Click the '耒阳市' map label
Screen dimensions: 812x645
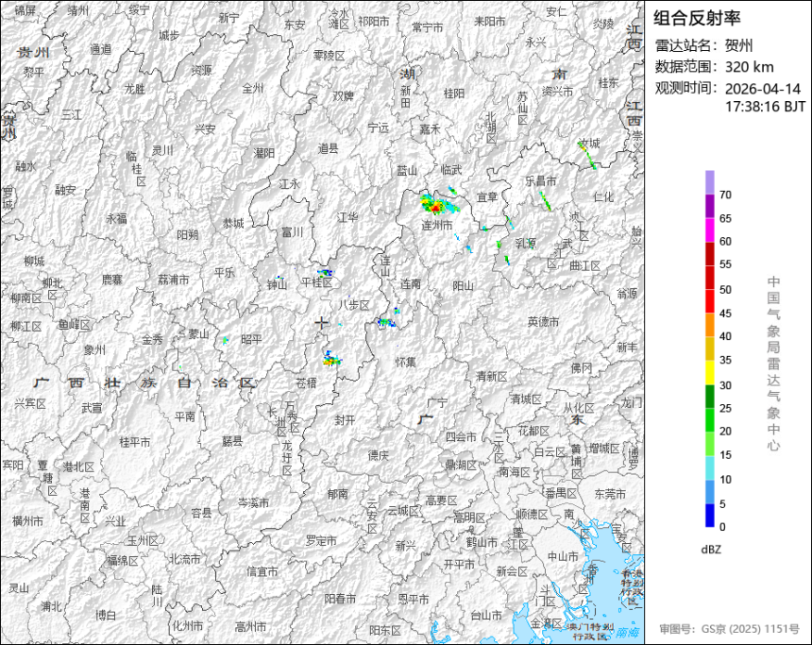[489, 21]
